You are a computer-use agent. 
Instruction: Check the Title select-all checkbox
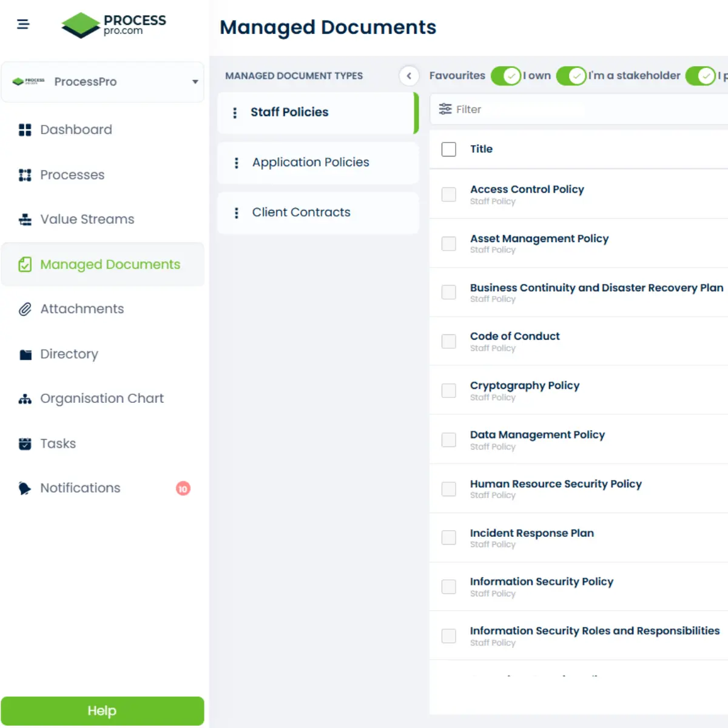pyautogui.click(x=448, y=149)
